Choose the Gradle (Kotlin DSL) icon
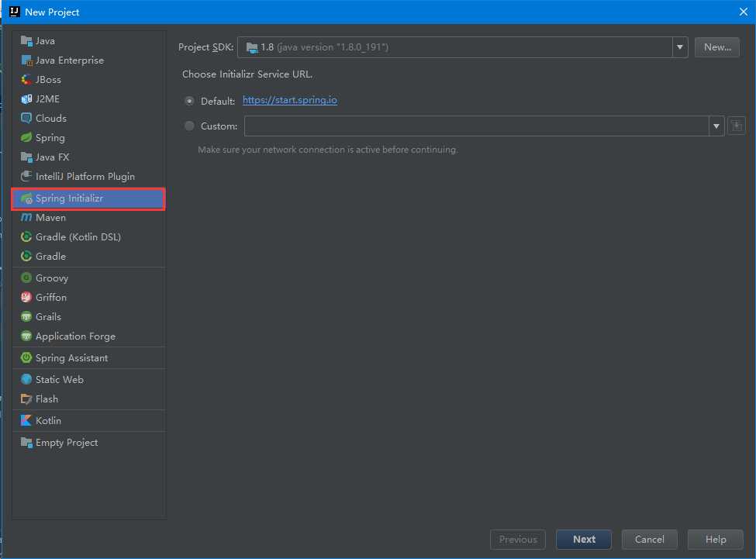This screenshot has width=756, height=559. pos(26,236)
